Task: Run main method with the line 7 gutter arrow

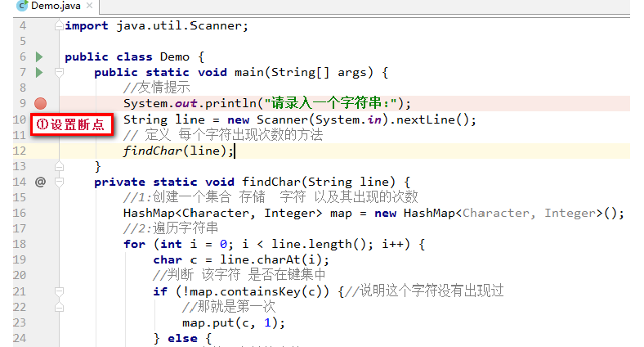Action: click(x=39, y=72)
